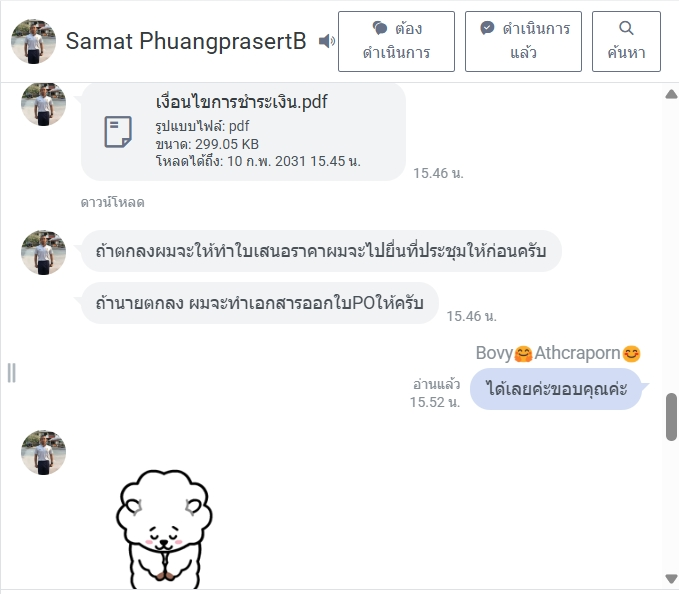Open the ค้นหา search button

pos(626,42)
